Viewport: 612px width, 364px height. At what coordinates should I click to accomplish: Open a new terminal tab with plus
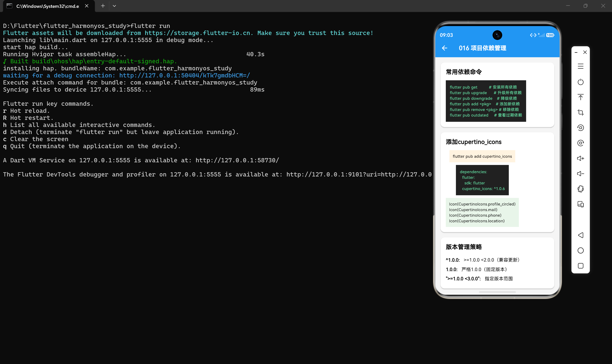coord(103,6)
